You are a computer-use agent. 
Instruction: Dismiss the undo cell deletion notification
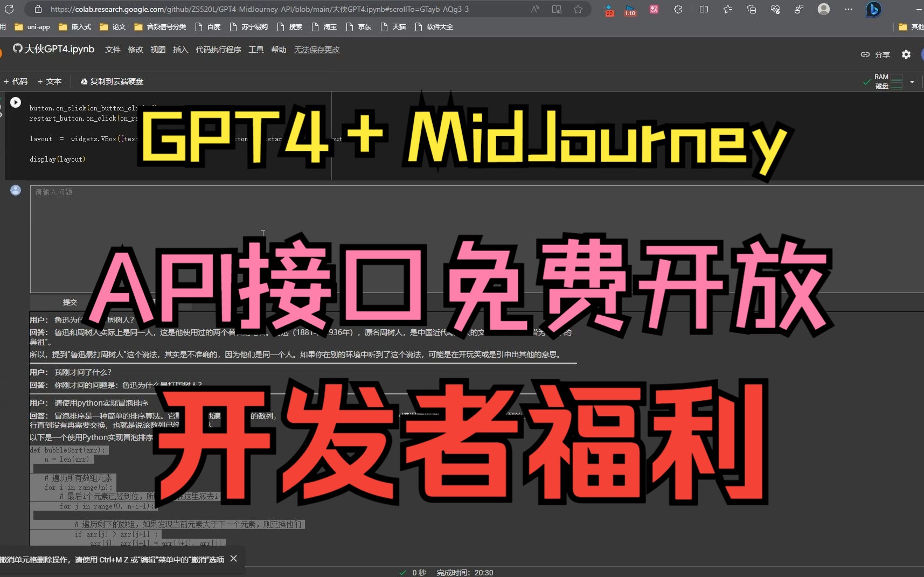pos(234,559)
